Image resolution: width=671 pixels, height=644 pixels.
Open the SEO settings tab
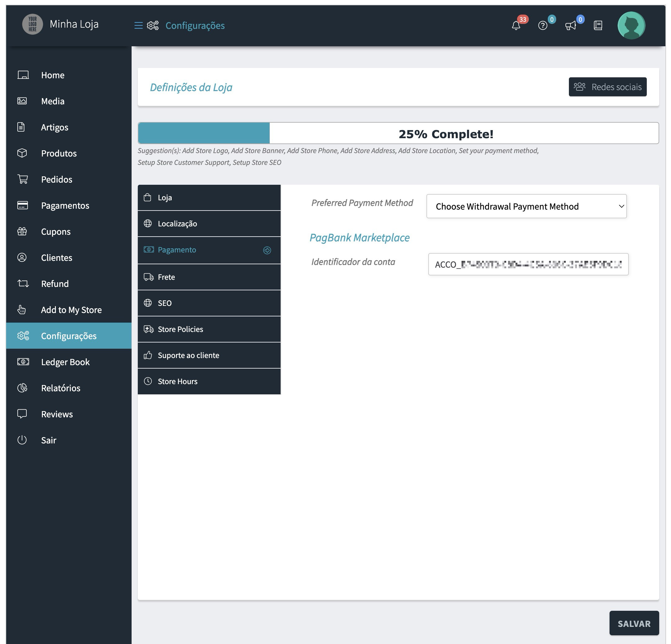(209, 303)
